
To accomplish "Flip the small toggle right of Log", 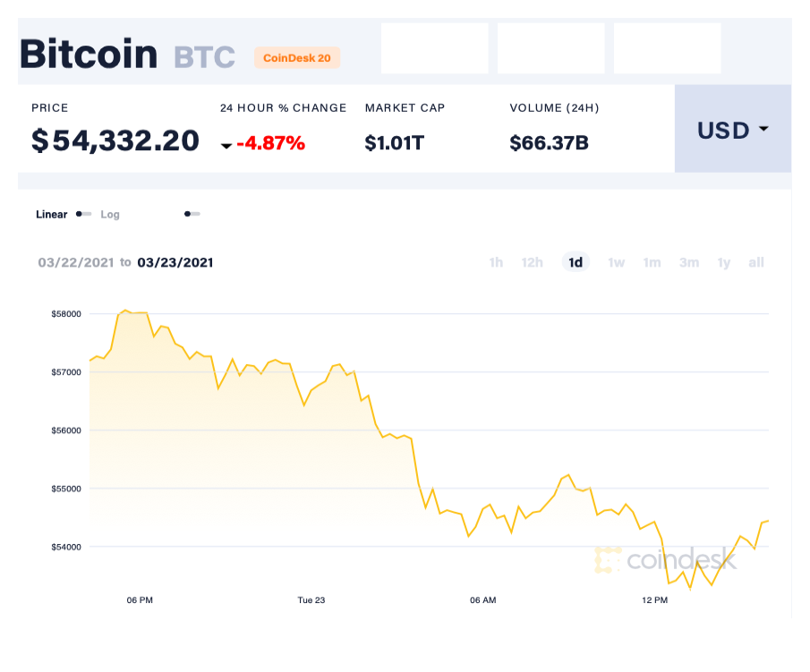I will (191, 214).
